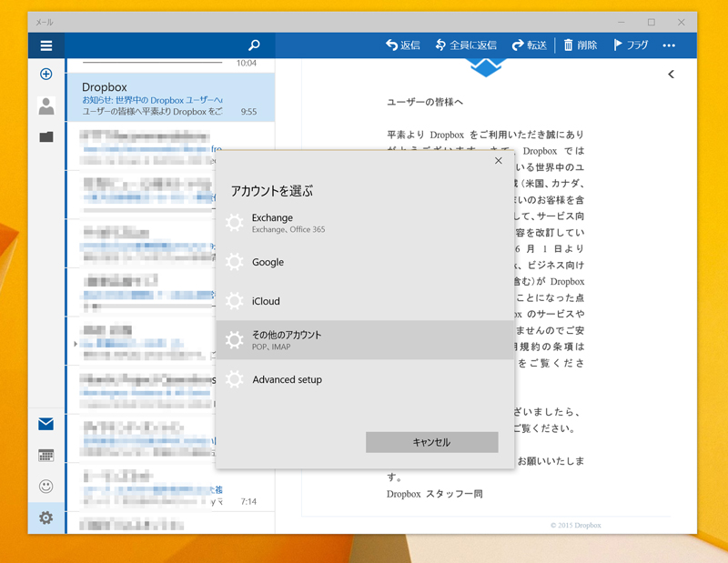Switch to Calendar app icon
728x563 pixels.
pos(46,456)
